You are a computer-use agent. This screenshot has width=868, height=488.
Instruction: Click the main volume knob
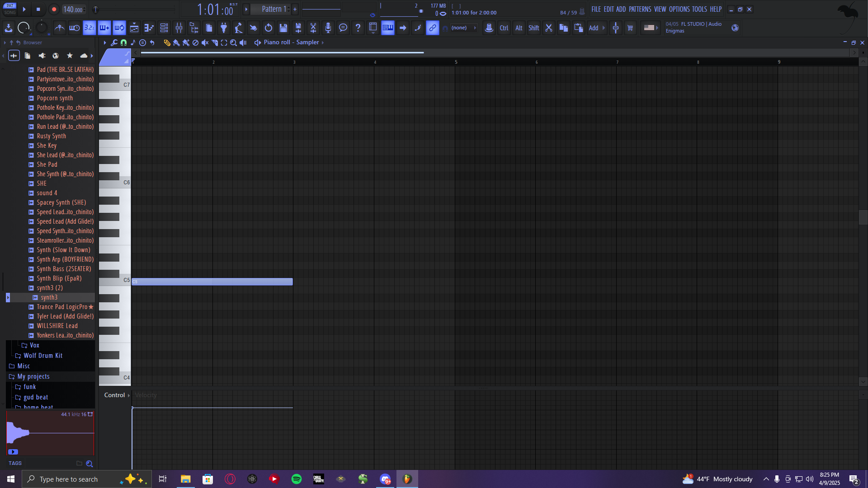(x=24, y=28)
